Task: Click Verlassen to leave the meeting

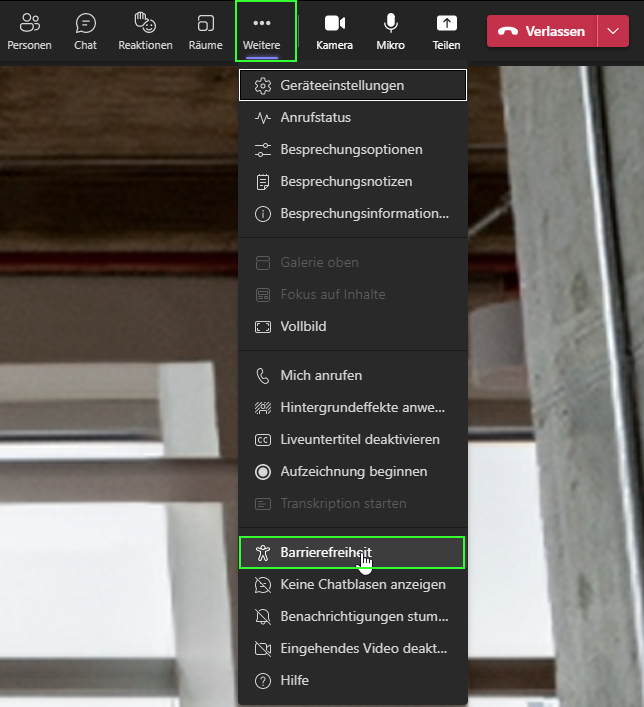Action: (542, 31)
